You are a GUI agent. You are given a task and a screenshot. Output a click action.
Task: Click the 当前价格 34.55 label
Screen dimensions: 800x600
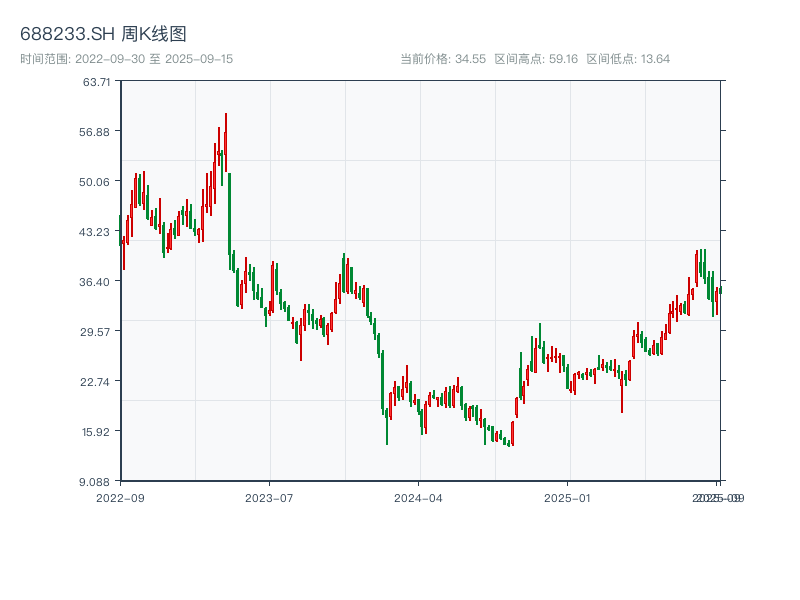click(x=443, y=59)
